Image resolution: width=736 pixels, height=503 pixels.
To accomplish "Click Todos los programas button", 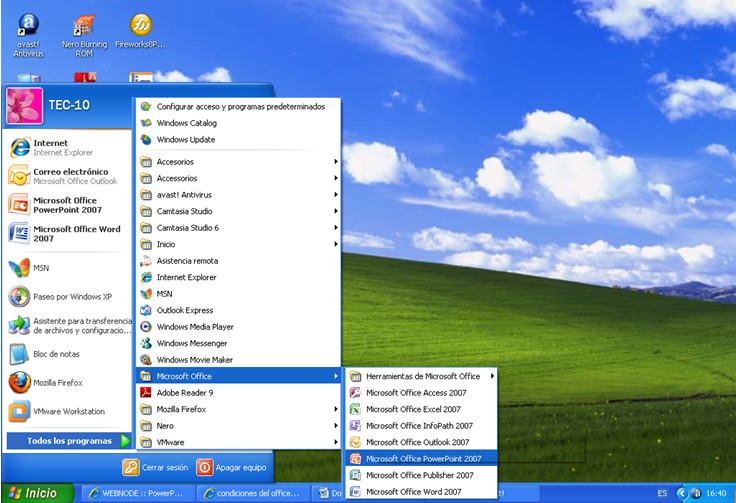I will click(69, 441).
